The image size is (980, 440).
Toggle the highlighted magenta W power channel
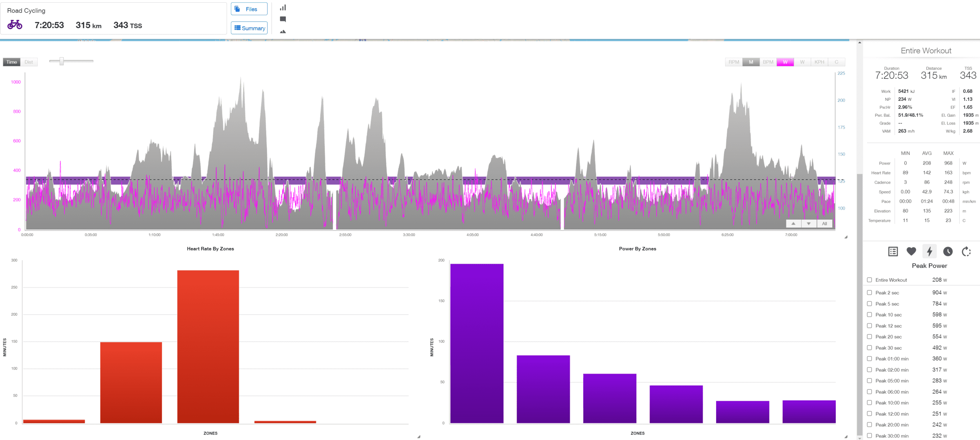point(785,62)
